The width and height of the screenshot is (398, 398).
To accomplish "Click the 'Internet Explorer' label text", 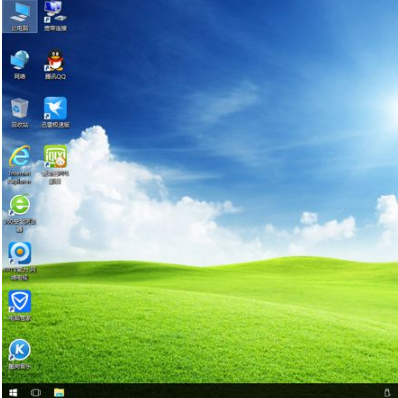I will pyautogui.click(x=20, y=177).
